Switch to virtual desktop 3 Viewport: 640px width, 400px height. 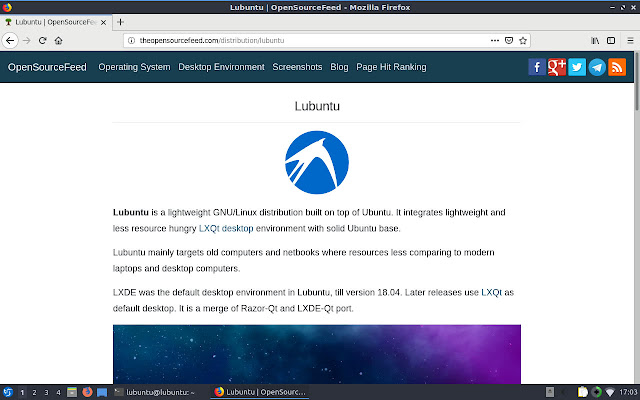click(x=46, y=393)
